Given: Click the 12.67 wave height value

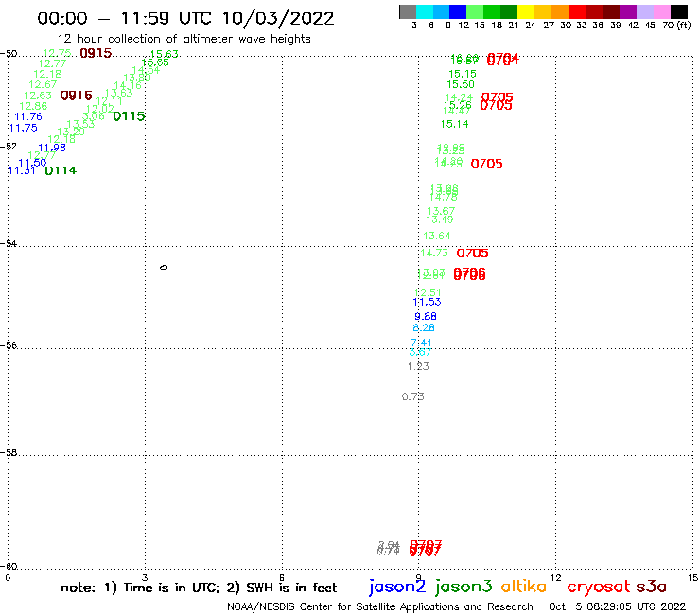Looking at the screenshot, I should [x=43, y=84].
